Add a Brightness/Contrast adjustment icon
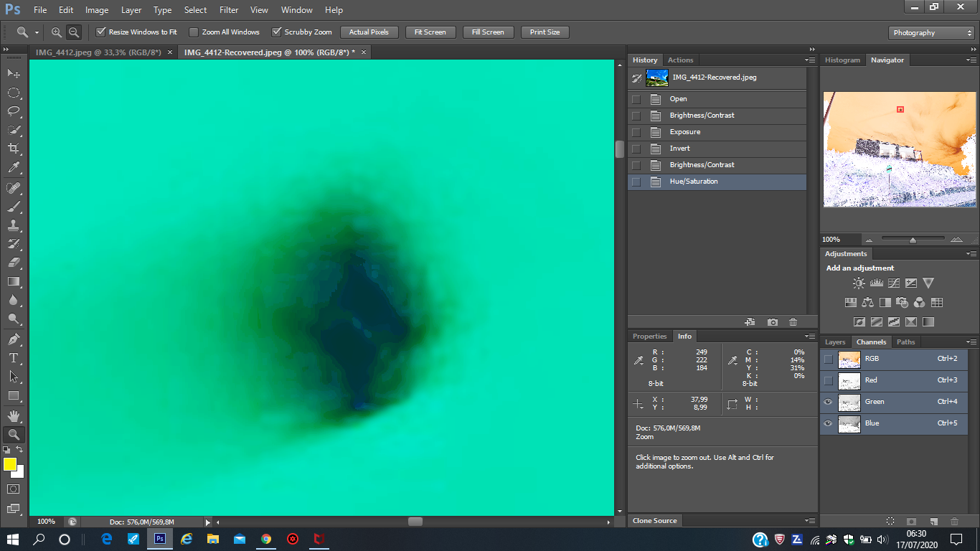Image resolution: width=980 pixels, height=551 pixels. click(x=859, y=283)
